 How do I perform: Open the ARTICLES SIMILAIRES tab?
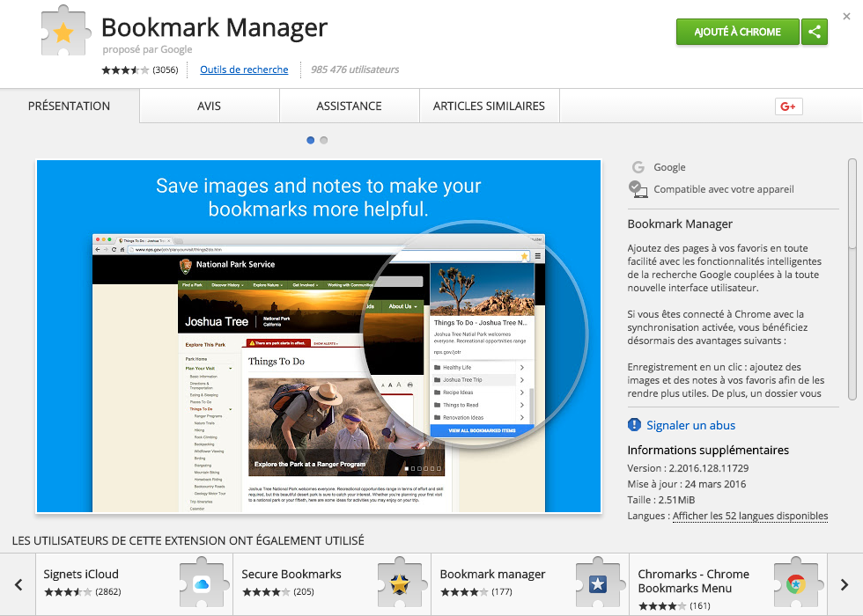pyautogui.click(x=489, y=106)
